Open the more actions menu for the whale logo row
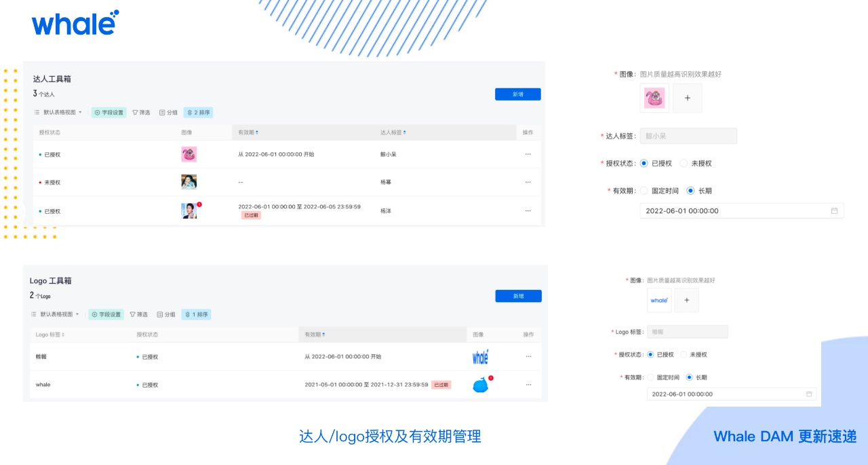 pyautogui.click(x=528, y=384)
